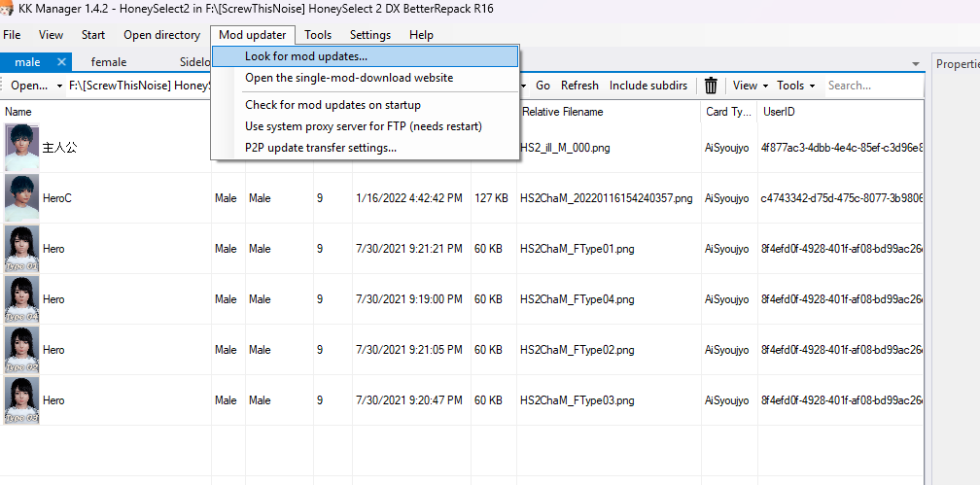
Task: Toggle Include subdirs
Action: (x=648, y=86)
